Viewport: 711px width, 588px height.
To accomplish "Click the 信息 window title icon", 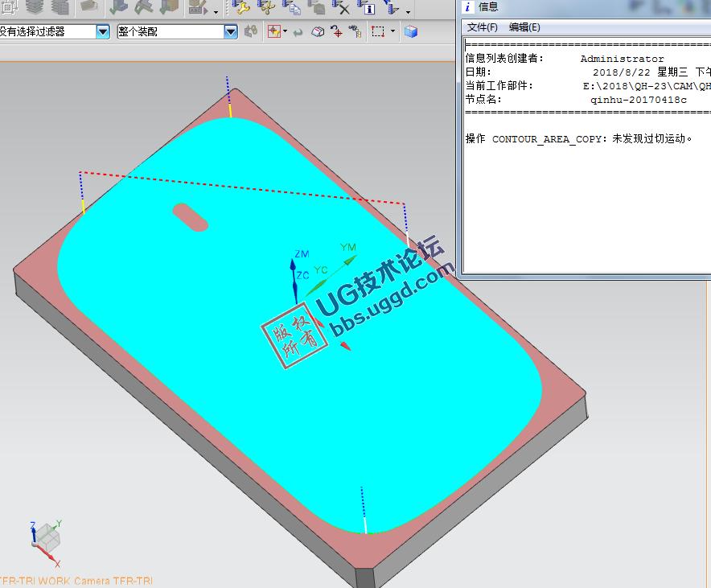I will pyautogui.click(x=467, y=6).
